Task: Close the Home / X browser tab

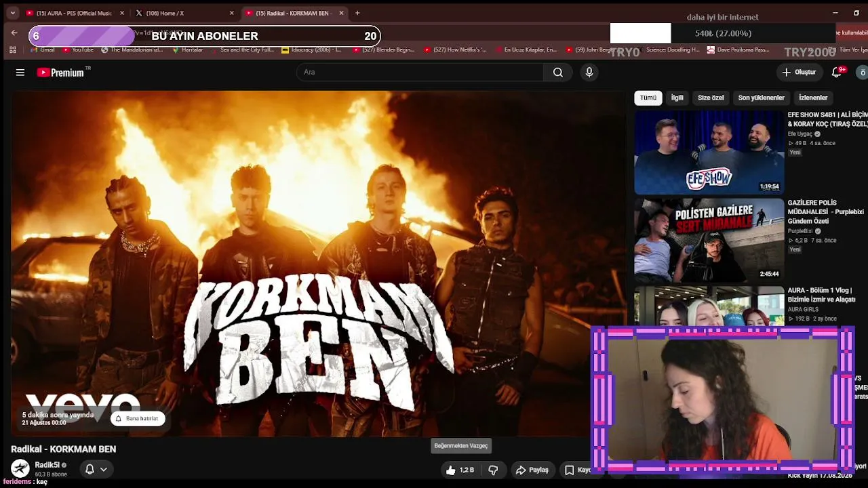Action: coord(232,13)
